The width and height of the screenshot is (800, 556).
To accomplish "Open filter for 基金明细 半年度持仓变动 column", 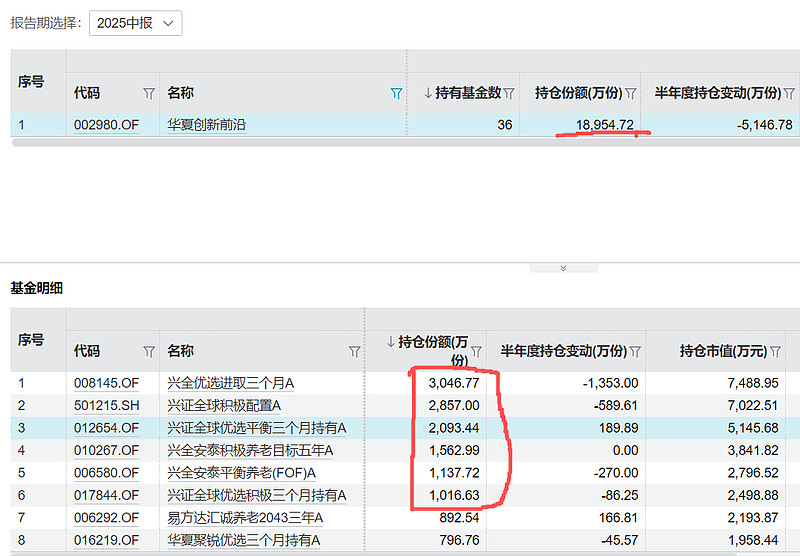I will pos(635,351).
